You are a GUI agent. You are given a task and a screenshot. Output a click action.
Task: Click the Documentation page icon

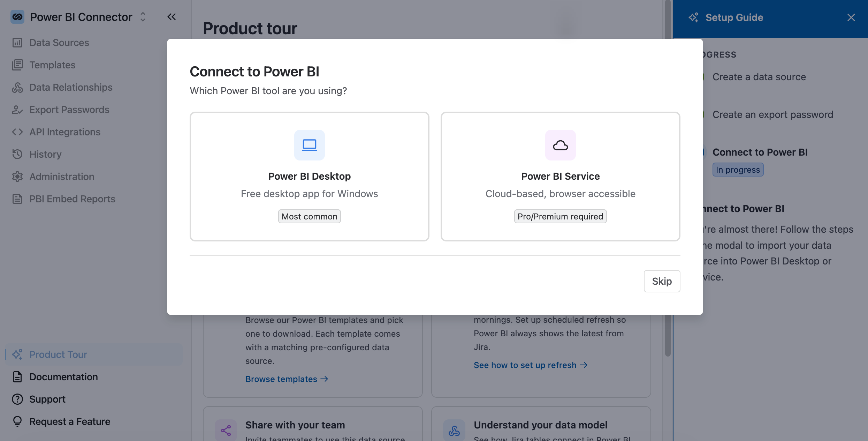tap(17, 377)
